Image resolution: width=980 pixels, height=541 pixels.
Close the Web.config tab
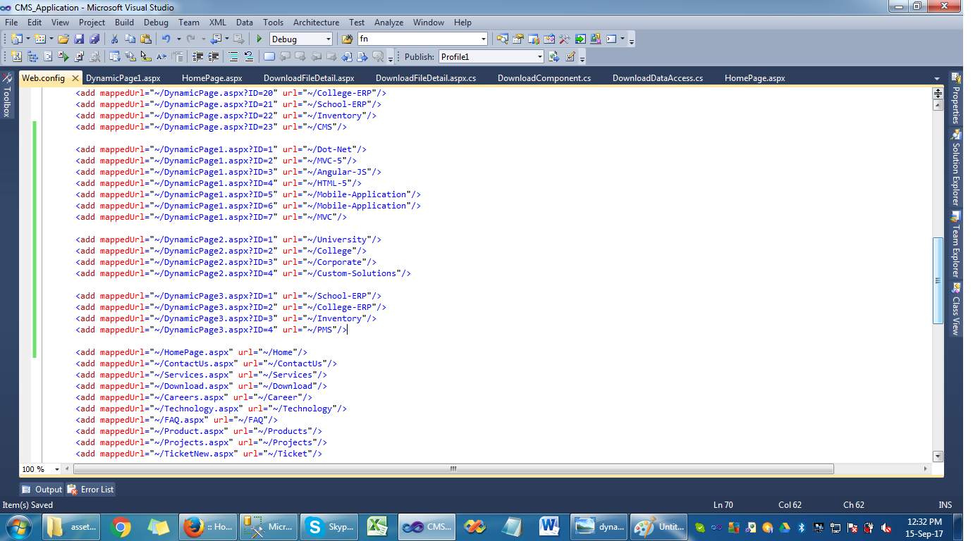[75, 78]
